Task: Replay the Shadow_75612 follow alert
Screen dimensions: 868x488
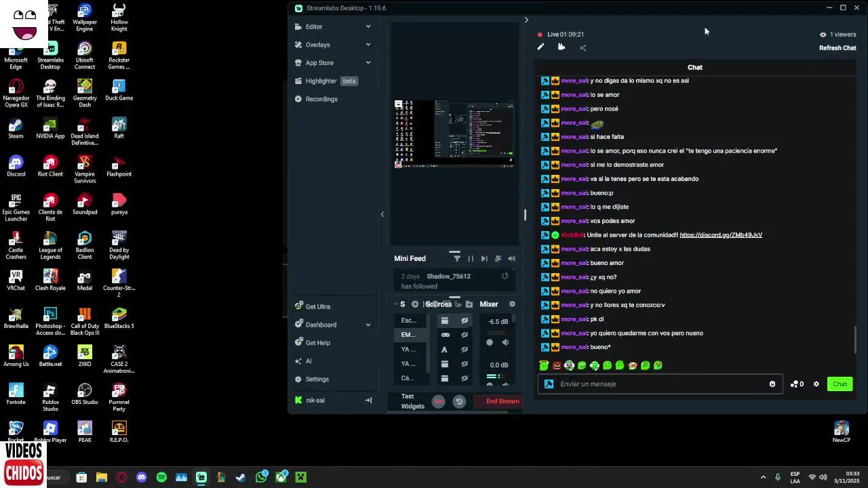Action: pos(505,276)
